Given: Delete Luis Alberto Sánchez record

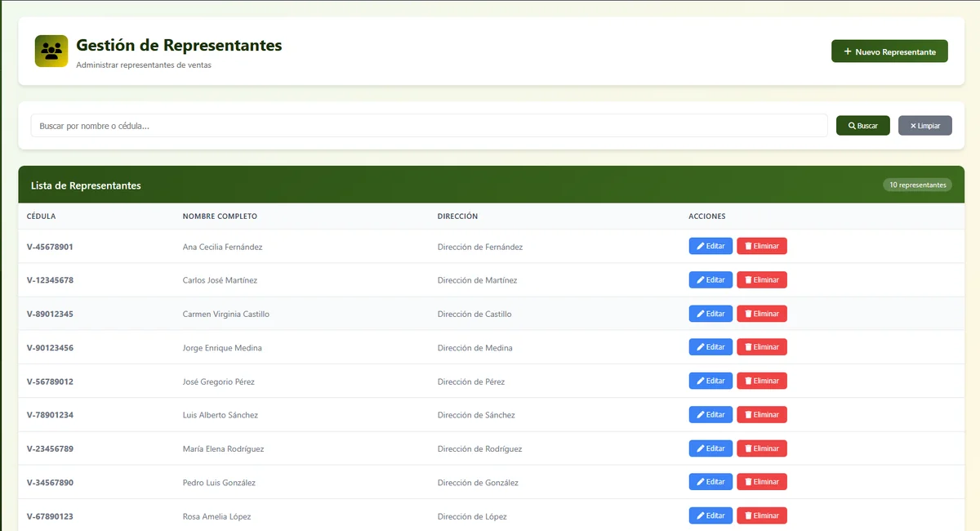Looking at the screenshot, I should [762, 415].
